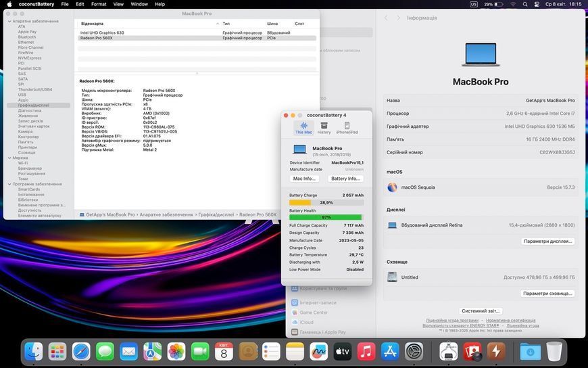
Task: Click the Battery Health 97% progress bar
Action: point(326,217)
